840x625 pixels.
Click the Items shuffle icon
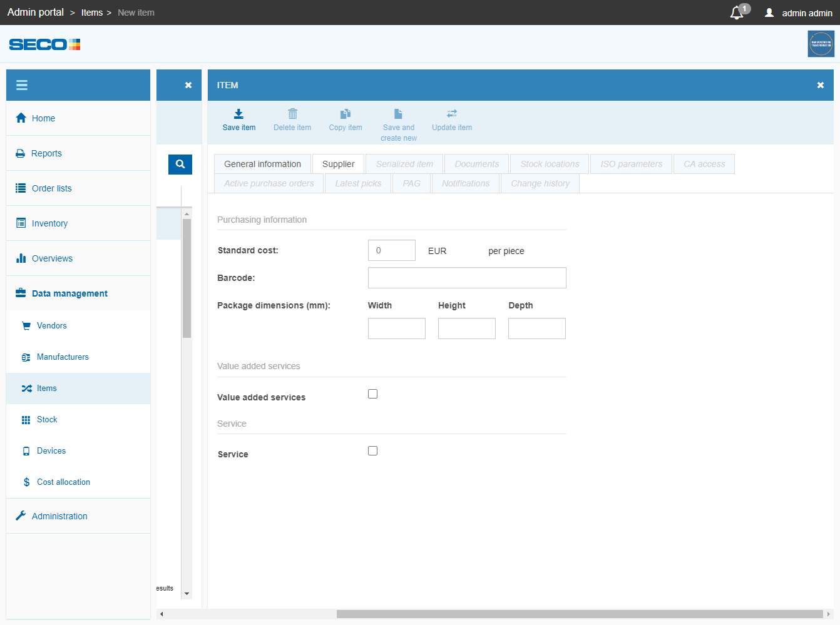(26, 389)
